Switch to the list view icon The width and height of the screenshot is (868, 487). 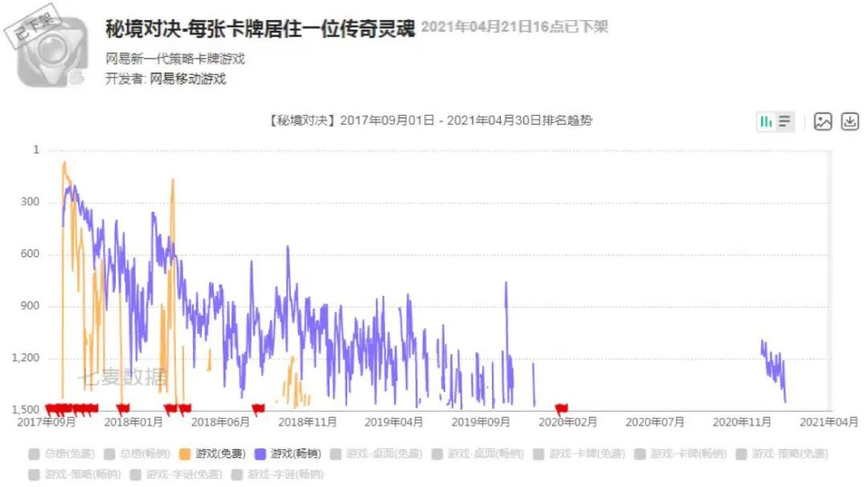coord(784,122)
